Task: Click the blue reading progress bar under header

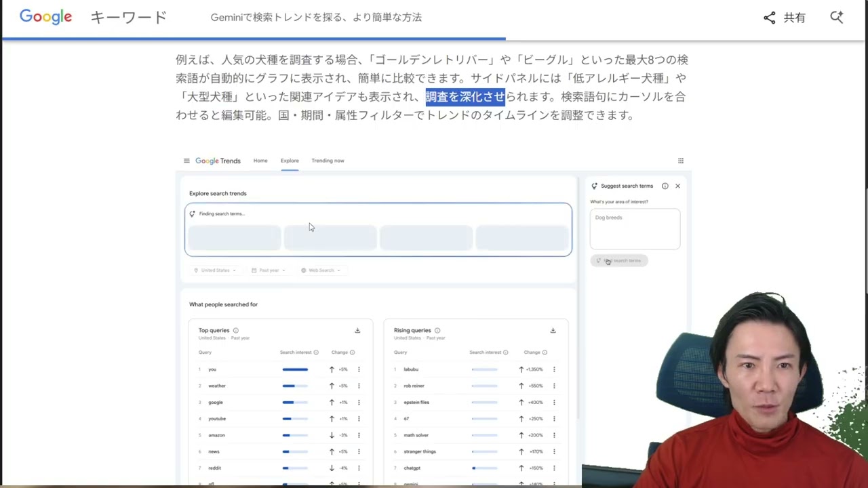Action: tap(254, 39)
